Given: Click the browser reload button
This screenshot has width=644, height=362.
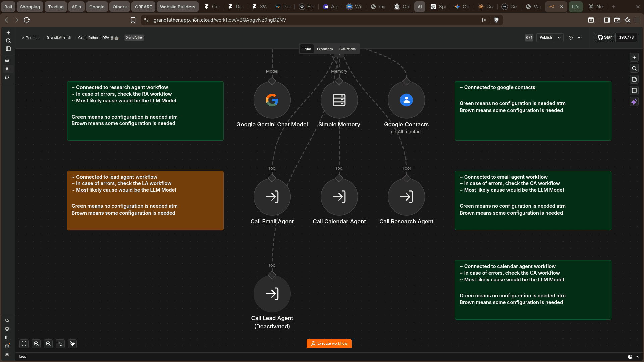Looking at the screenshot, I should tap(27, 20).
